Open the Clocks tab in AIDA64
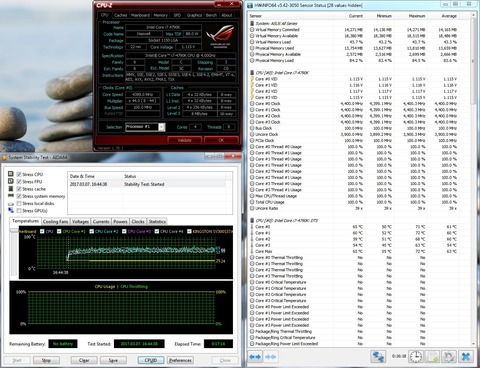Image resolution: width=480 pixels, height=368 pixels. click(x=138, y=222)
